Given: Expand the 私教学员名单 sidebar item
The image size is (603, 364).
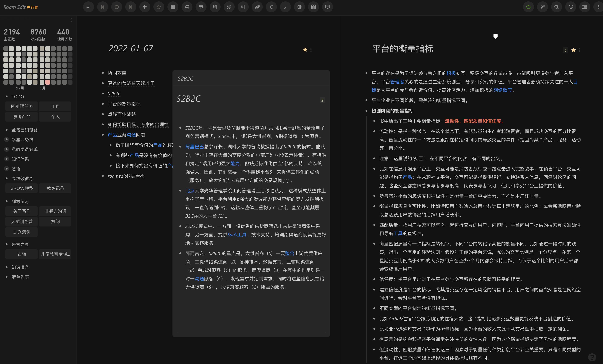Looking at the screenshot, I should pos(7,149).
